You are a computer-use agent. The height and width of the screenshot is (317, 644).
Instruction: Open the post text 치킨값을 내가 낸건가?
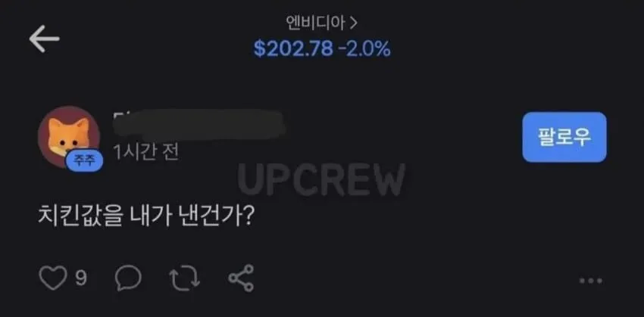147,216
